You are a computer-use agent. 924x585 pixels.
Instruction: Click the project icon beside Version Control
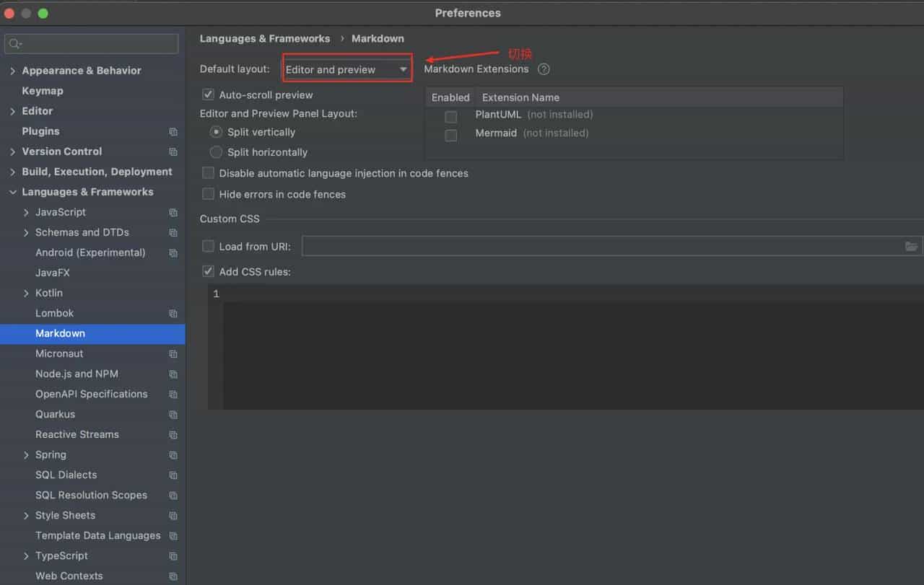173,152
